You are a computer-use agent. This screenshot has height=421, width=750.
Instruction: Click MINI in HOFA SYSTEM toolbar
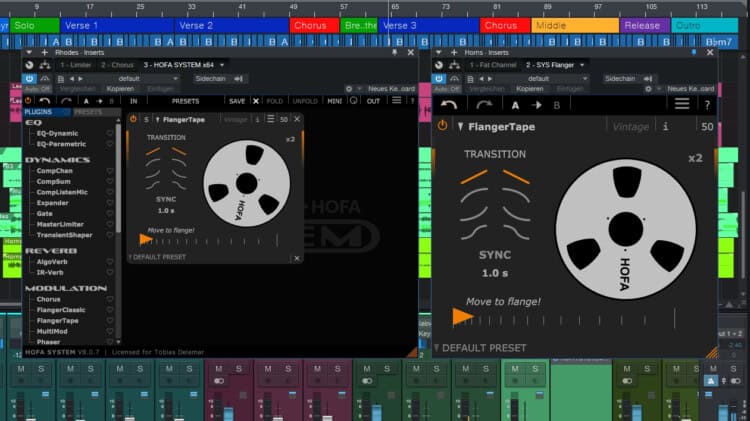click(334, 101)
